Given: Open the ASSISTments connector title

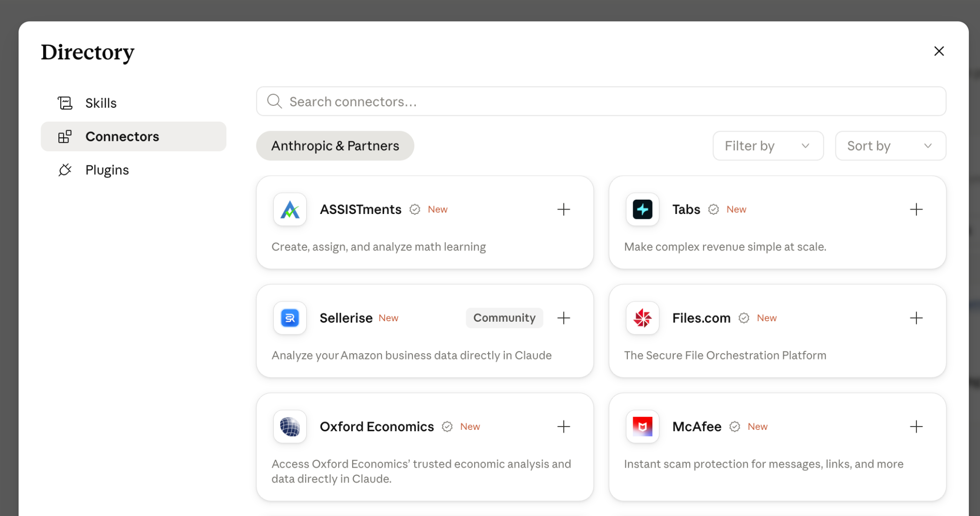Looking at the screenshot, I should tap(360, 209).
